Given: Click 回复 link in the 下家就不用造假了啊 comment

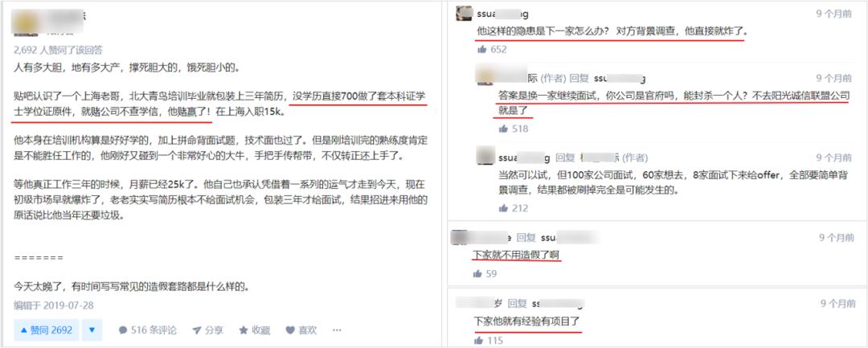Looking at the screenshot, I should coord(526,237).
